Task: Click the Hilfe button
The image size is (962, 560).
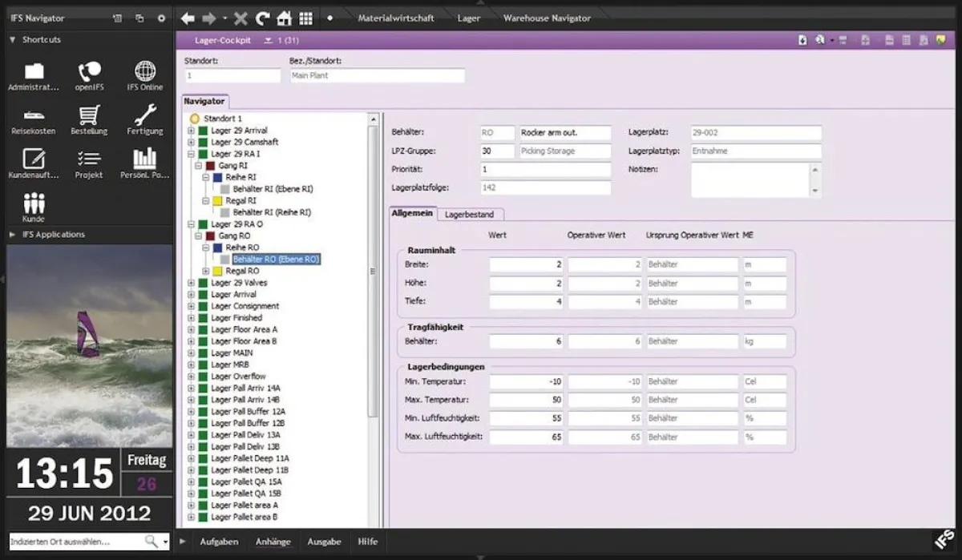Action: (368, 542)
